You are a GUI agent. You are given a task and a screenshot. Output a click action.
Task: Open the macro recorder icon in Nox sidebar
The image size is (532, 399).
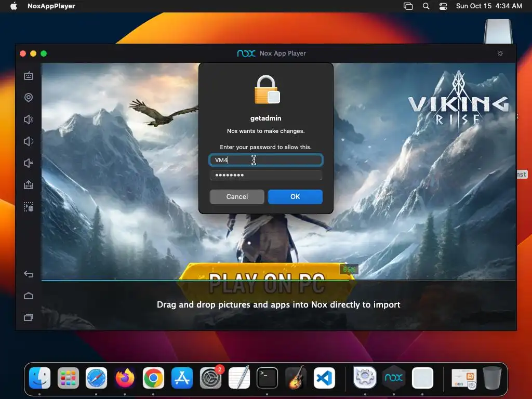(29, 207)
